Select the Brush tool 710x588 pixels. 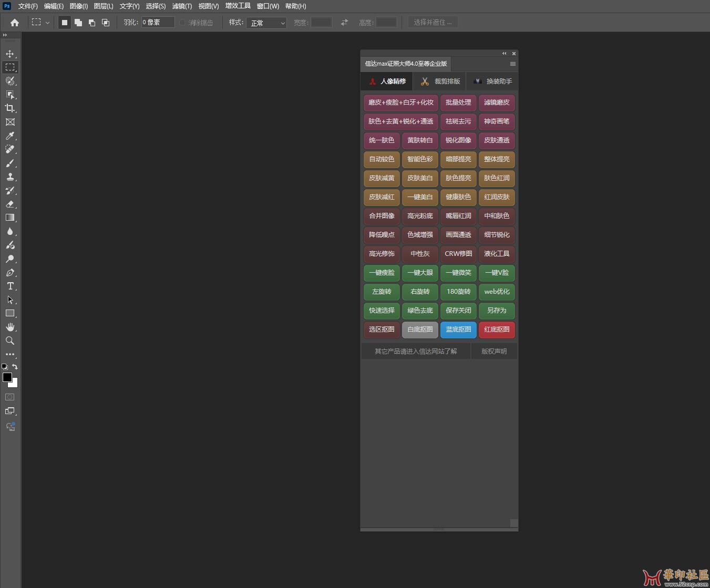(x=10, y=163)
